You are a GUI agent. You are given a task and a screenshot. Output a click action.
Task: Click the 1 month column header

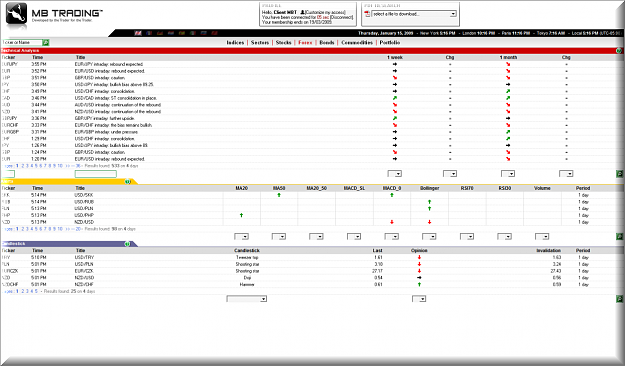tap(508, 57)
